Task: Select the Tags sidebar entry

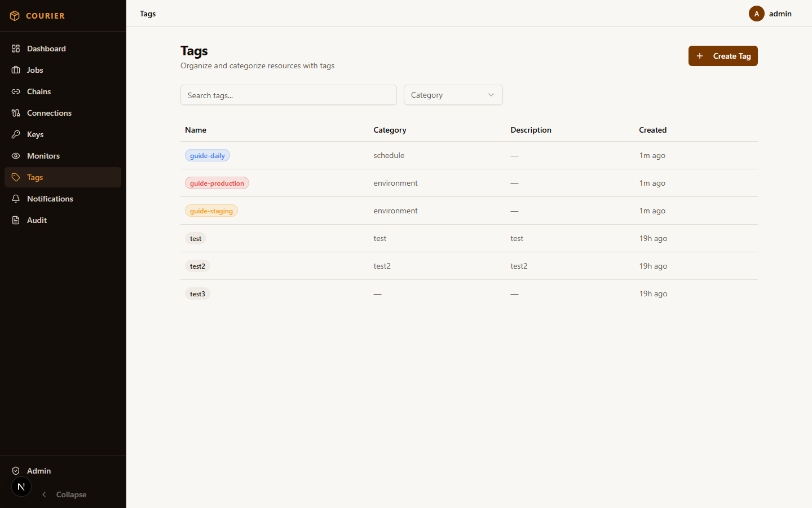Action: tap(34, 177)
